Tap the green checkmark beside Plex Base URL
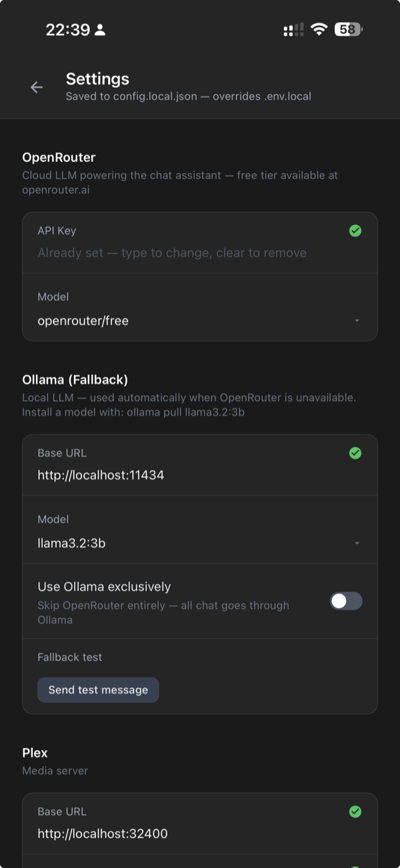 [x=355, y=811]
